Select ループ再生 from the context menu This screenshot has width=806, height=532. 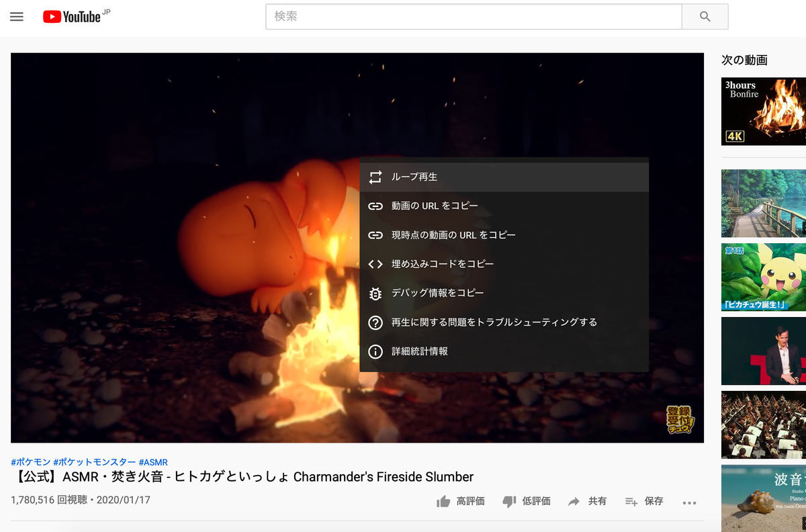tap(504, 177)
